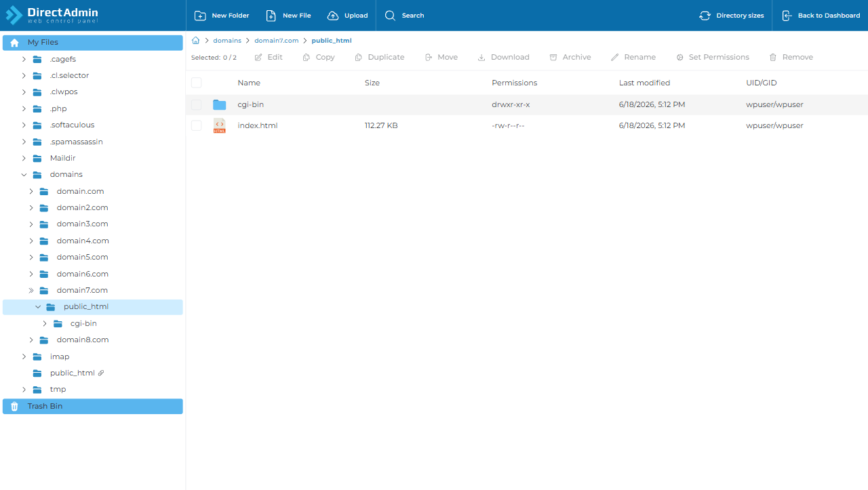This screenshot has height=490, width=868.
Task: Click the Move icon
Action: [429, 58]
